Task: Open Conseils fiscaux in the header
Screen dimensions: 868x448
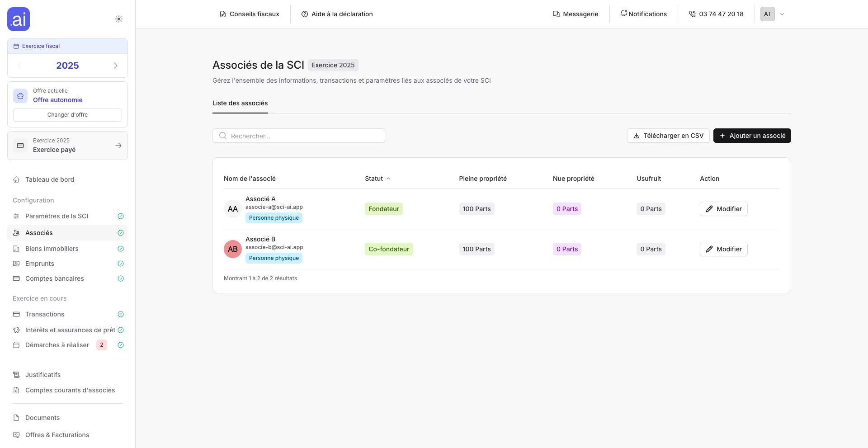Action: [249, 14]
